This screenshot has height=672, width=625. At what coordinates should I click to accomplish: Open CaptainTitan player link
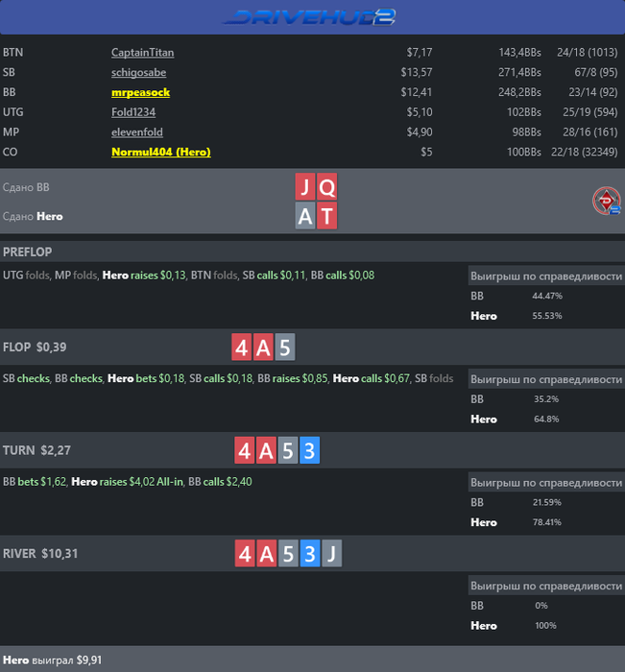pyautogui.click(x=143, y=52)
